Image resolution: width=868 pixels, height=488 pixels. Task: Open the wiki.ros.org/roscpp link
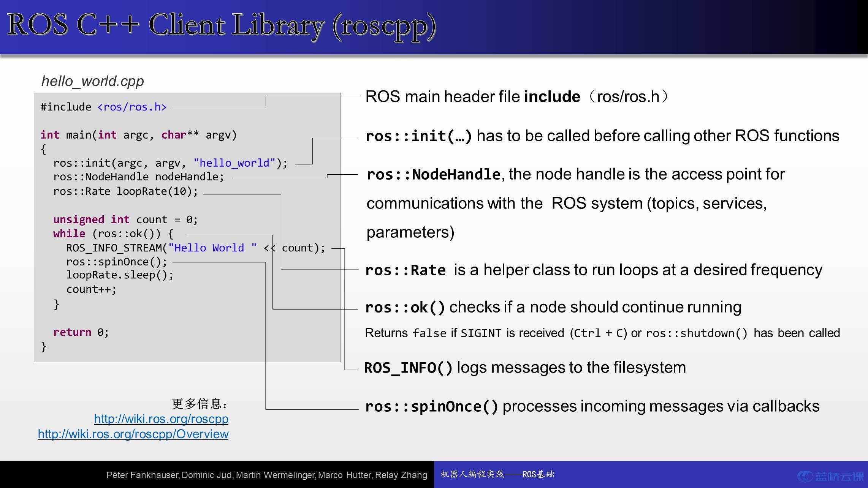161,419
